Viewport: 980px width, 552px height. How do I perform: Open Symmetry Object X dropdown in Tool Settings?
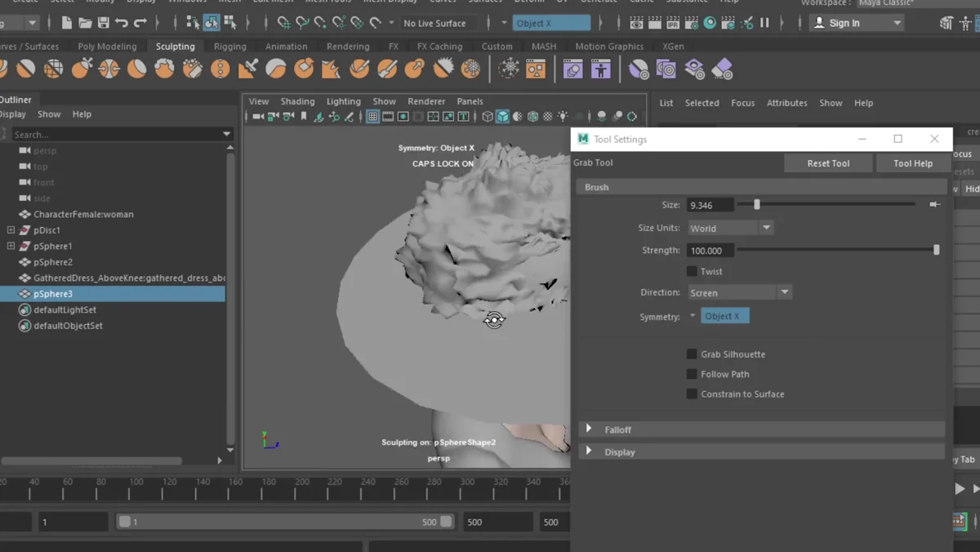pyautogui.click(x=724, y=316)
